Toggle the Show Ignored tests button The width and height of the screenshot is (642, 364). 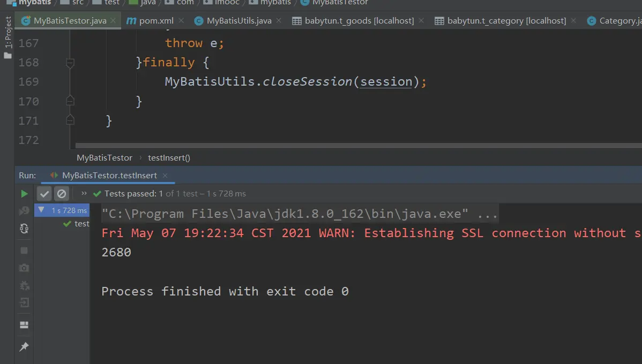62,194
